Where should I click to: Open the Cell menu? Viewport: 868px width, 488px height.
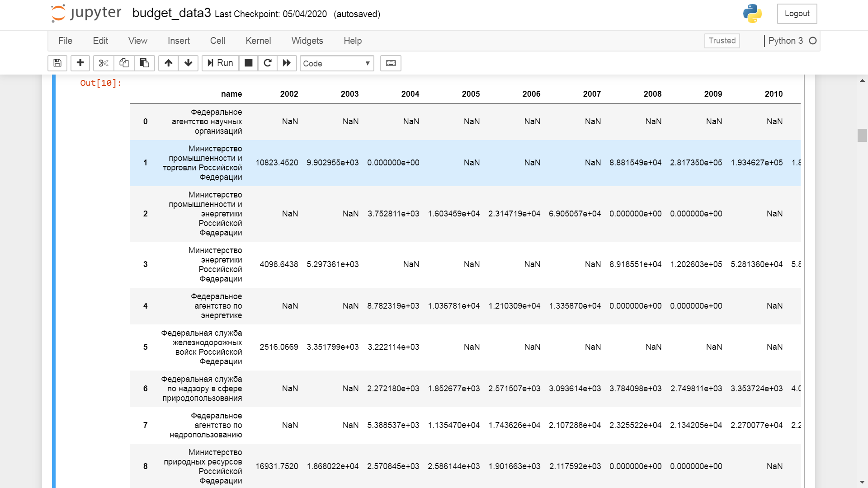217,41
